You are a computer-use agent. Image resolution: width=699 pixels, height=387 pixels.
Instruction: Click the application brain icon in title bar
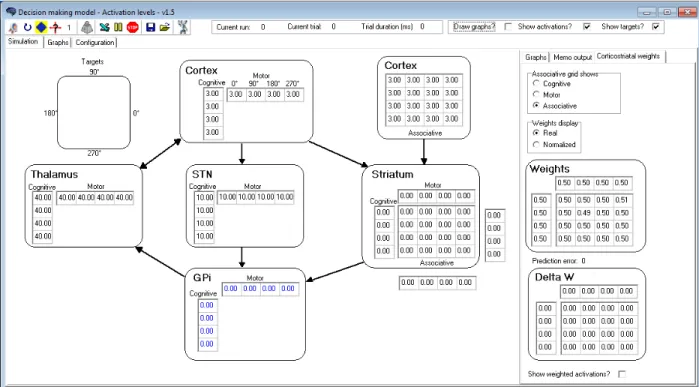11,12
